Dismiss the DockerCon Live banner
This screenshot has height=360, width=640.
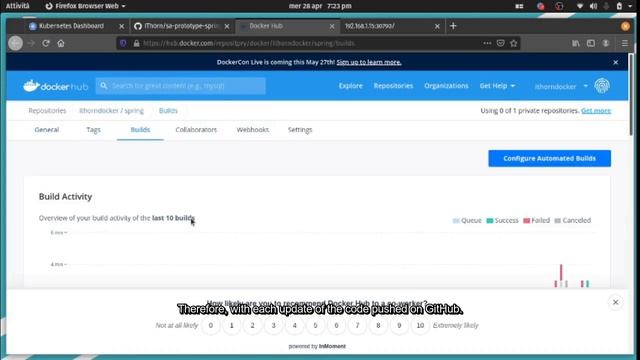(x=616, y=62)
